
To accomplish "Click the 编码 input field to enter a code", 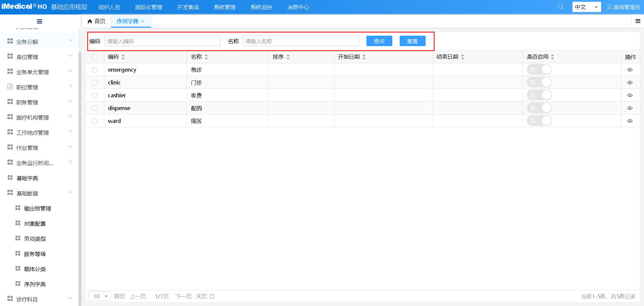I will click(162, 41).
